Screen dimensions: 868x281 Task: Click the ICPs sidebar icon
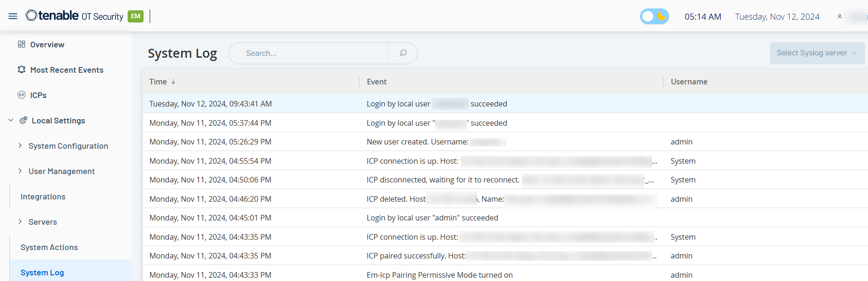[22, 95]
